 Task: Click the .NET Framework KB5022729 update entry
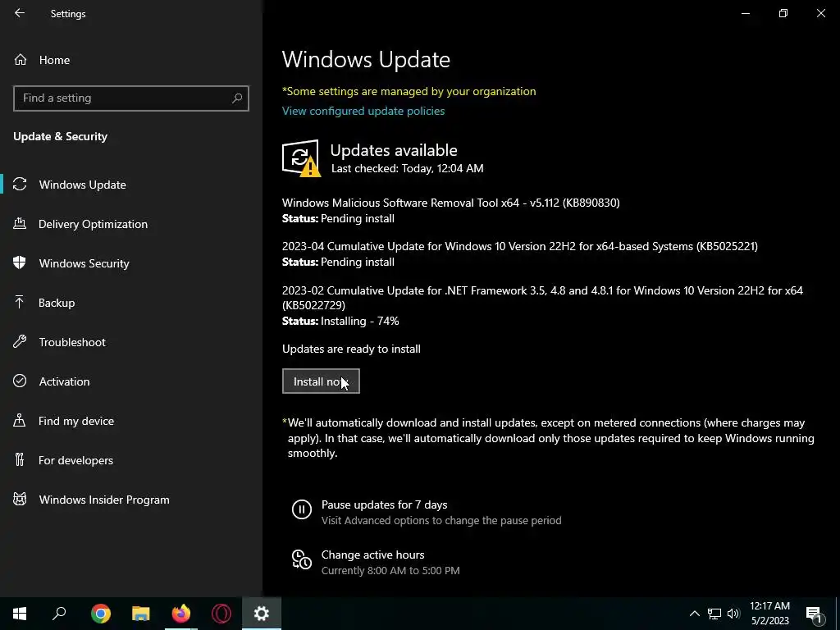click(542, 298)
